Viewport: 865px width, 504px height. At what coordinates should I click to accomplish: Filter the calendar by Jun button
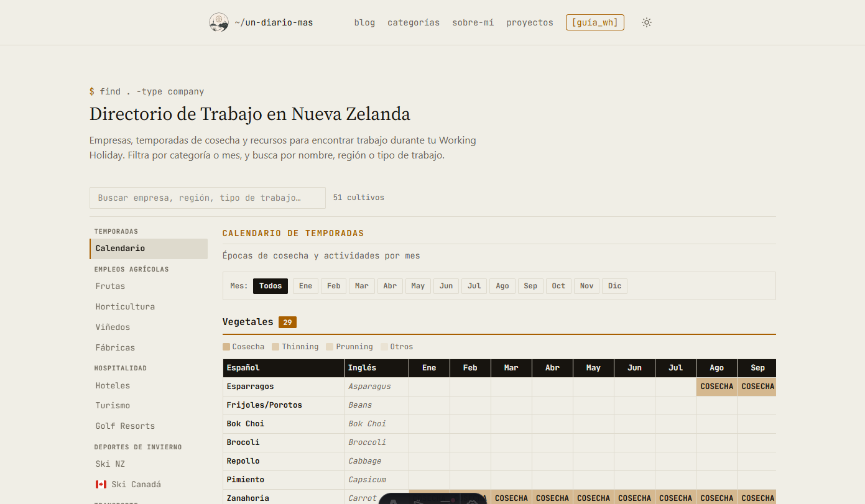446,286
